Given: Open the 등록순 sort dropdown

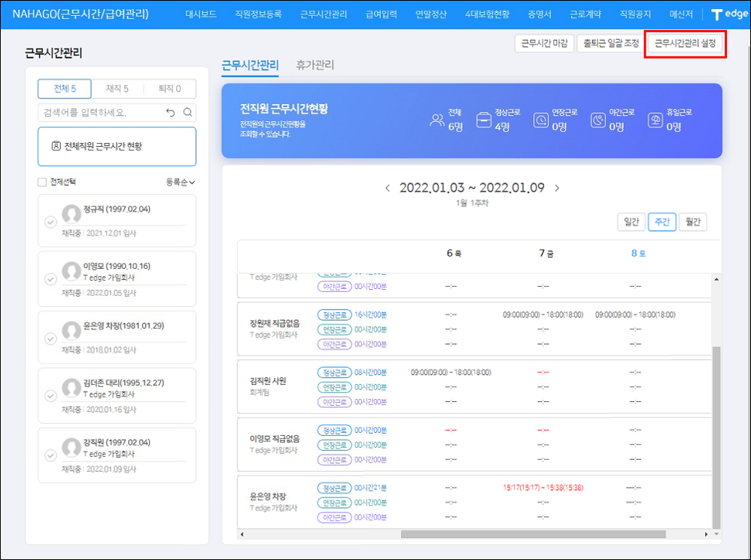Looking at the screenshot, I should [181, 182].
